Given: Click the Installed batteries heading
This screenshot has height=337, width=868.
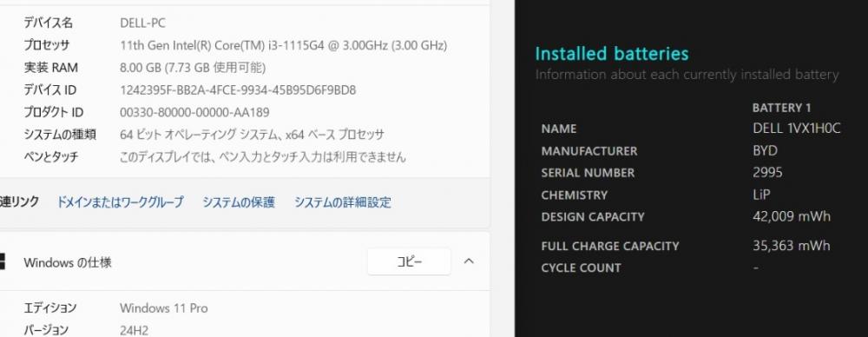Looking at the screenshot, I should click(612, 54).
